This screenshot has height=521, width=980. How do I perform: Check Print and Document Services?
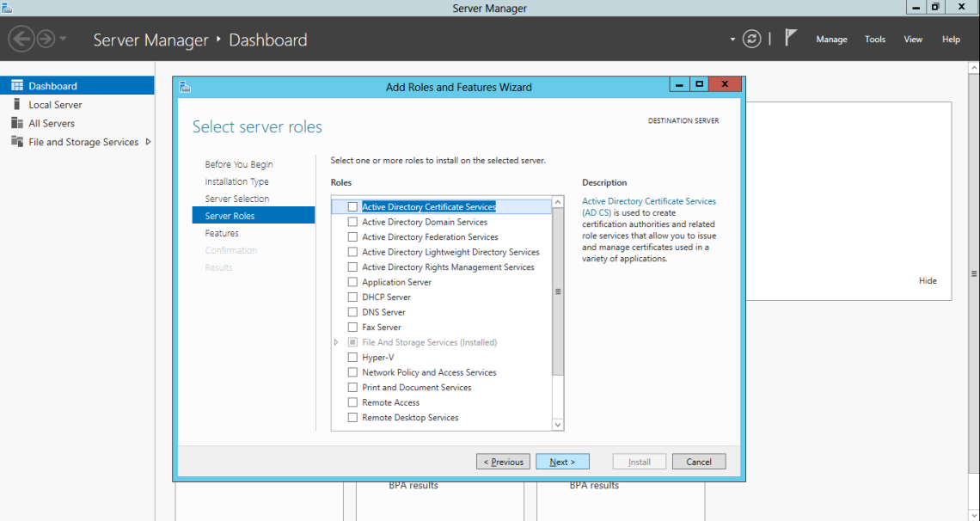tap(352, 388)
